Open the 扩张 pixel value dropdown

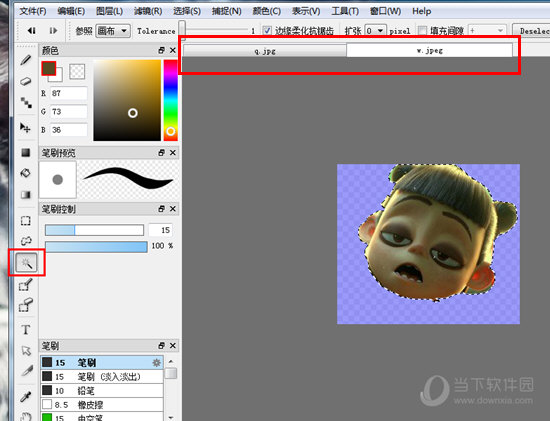point(375,31)
